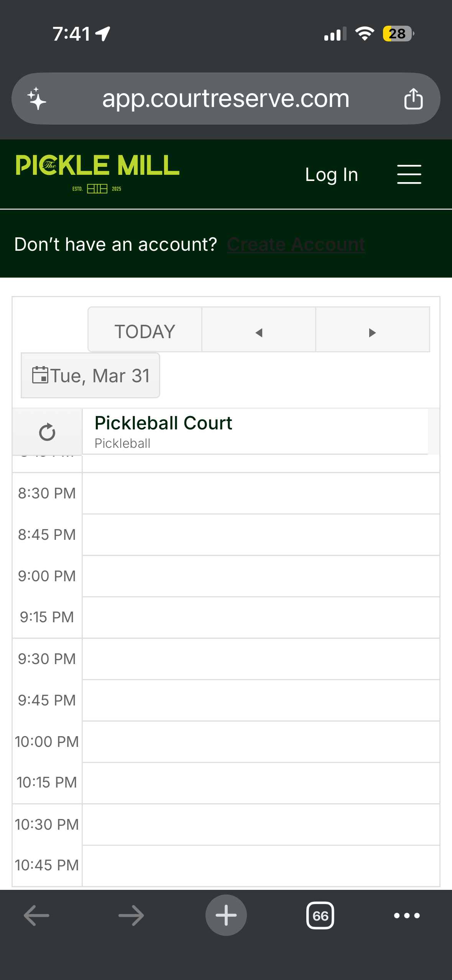Open a new tab with the plus button
The width and height of the screenshot is (452, 980).
(226, 915)
